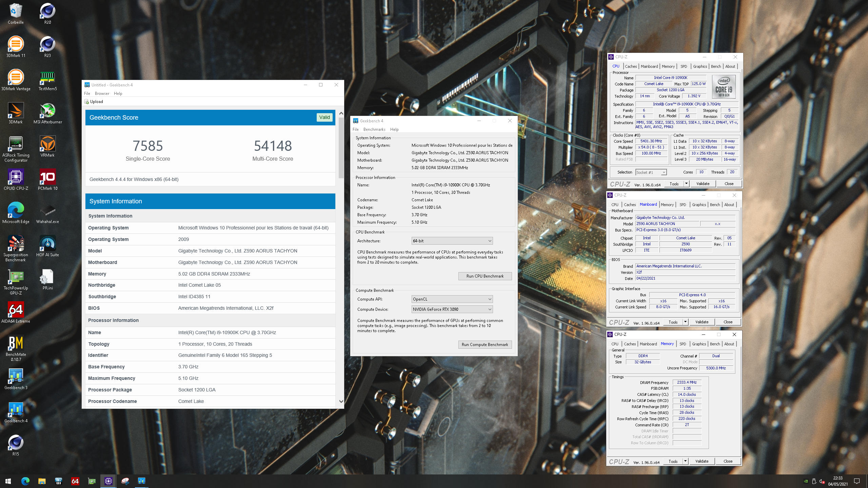Switch to Graphics tab in CPU-Z Memory window

coord(699,344)
